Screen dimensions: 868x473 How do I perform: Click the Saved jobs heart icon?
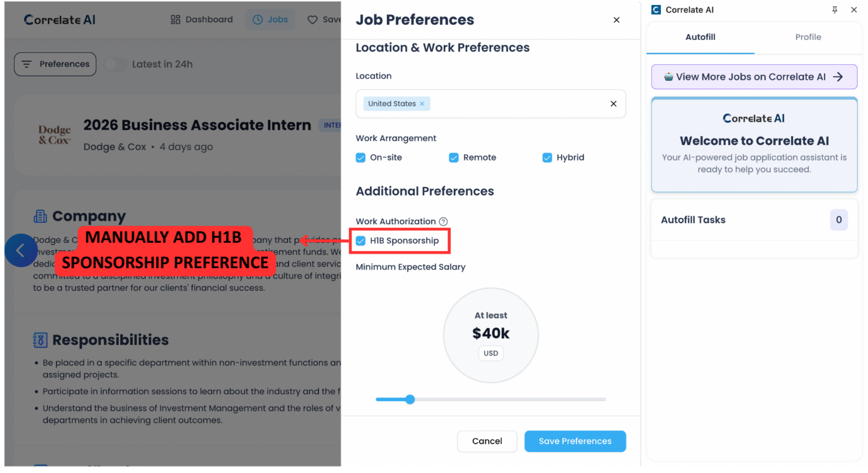tap(313, 19)
